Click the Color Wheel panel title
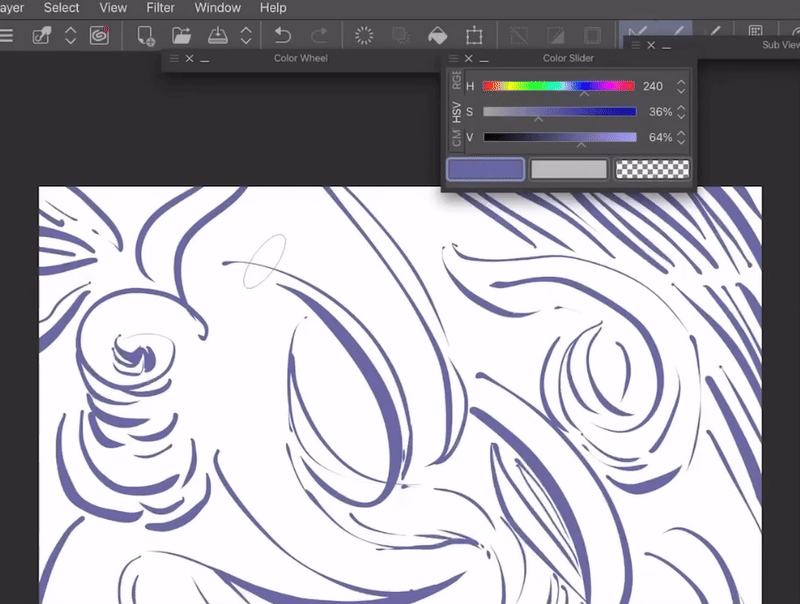Screen dimensions: 800x604 [301, 58]
